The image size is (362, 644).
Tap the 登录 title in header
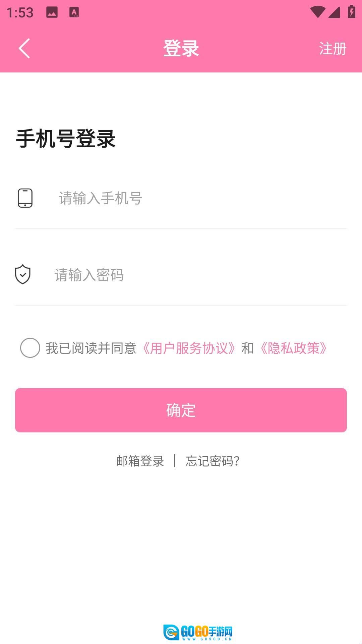pyautogui.click(x=181, y=48)
